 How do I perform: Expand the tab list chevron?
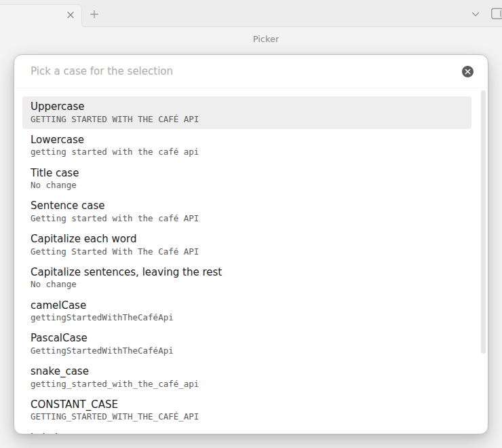pos(476,14)
